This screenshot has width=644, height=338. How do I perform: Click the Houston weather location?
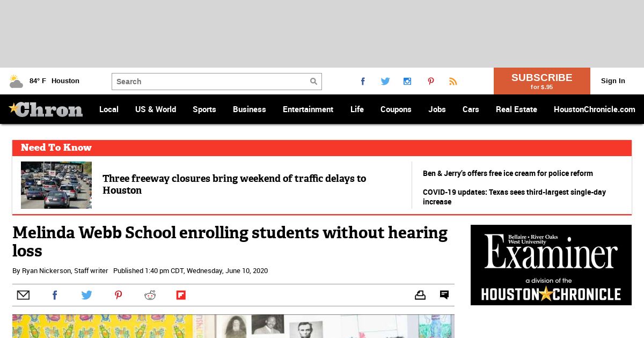coord(65,81)
